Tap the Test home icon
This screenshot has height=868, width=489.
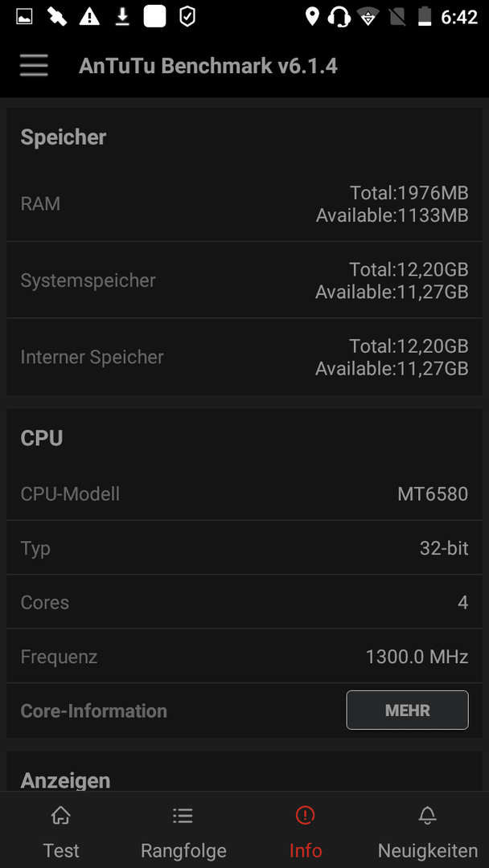[61, 815]
